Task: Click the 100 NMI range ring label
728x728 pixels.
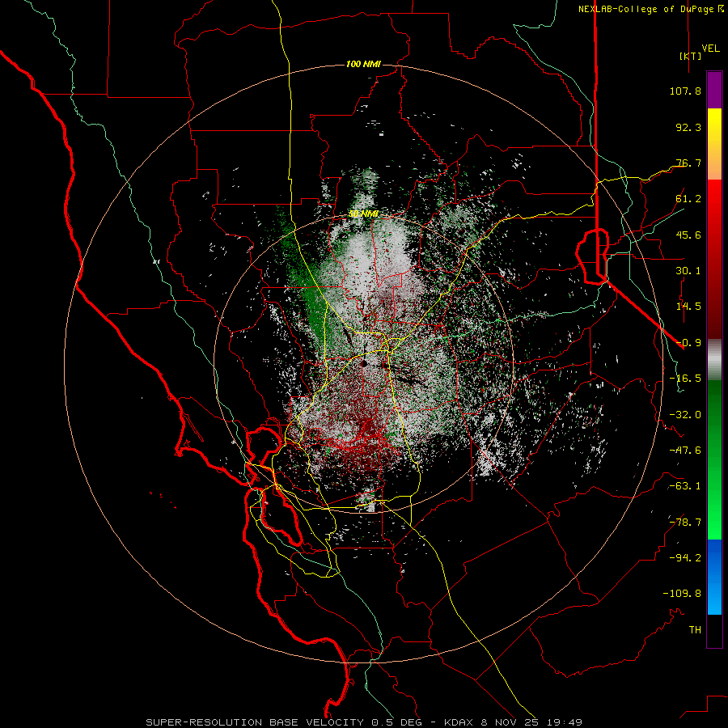Action: [363, 64]
